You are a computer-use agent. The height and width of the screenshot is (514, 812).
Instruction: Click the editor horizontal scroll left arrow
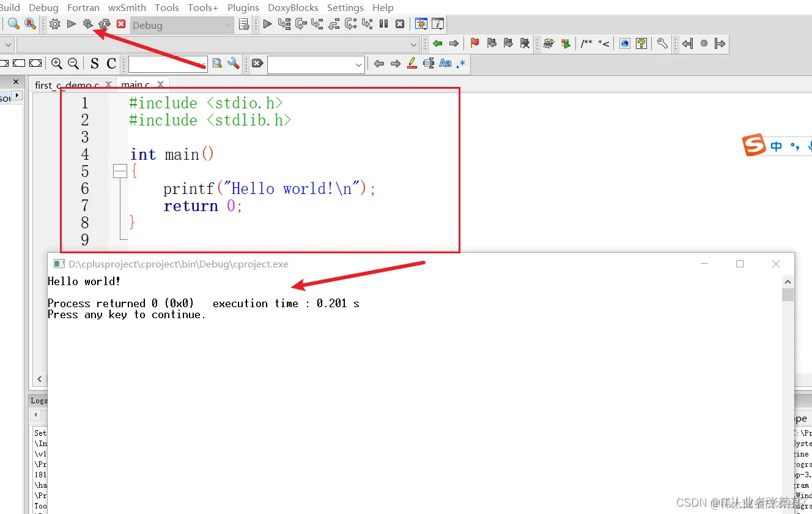[x=40, y=379]
